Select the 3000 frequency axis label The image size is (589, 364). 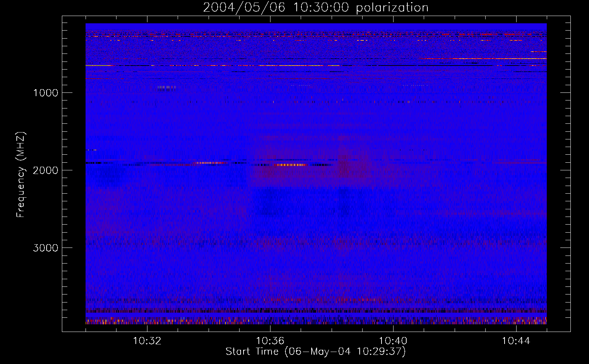tap(46, 248)
